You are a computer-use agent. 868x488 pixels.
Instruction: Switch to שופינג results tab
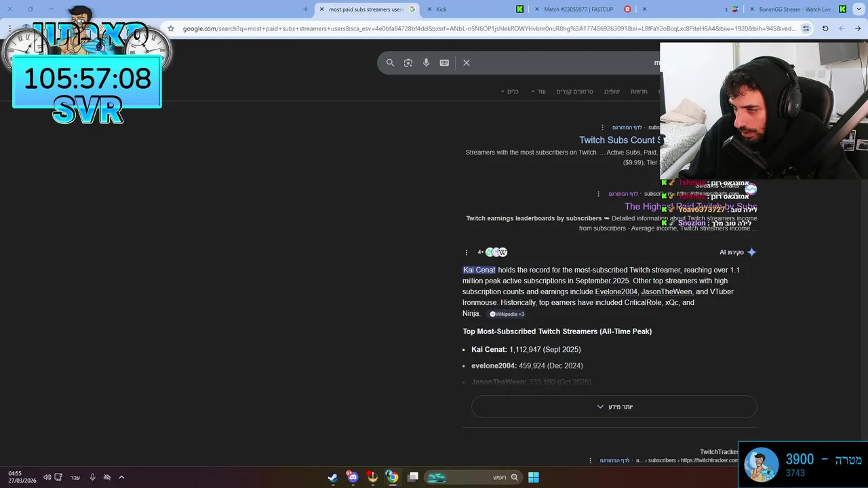coord(612,91)
